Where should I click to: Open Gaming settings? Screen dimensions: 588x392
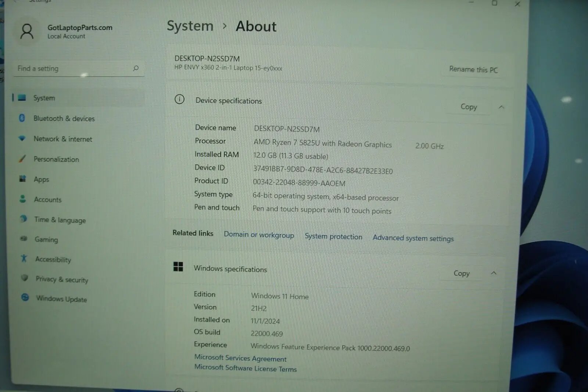tap(46, 239)
